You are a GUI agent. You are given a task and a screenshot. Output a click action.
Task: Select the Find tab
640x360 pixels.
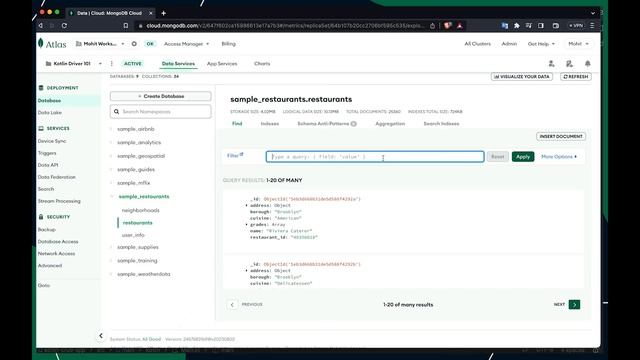(x=237, y=124)
